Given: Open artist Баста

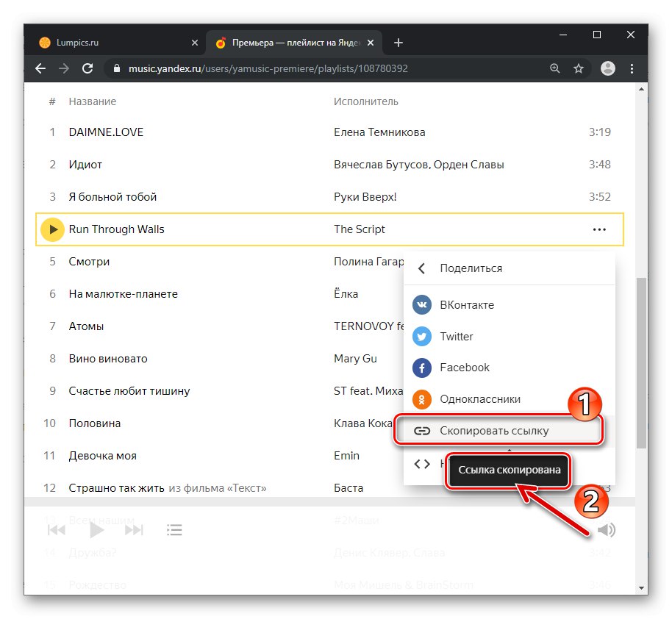Looking at the screenshot, I should [x=348, y=488].
